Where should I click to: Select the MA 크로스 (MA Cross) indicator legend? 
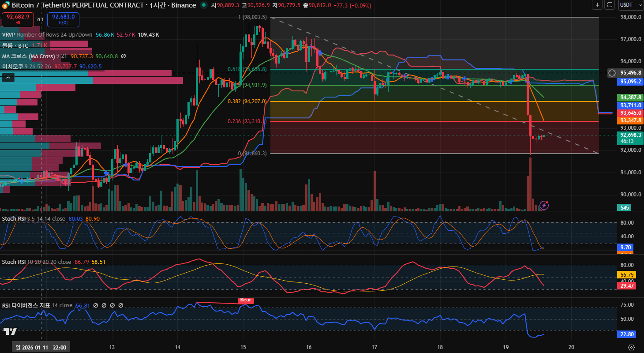28,56
